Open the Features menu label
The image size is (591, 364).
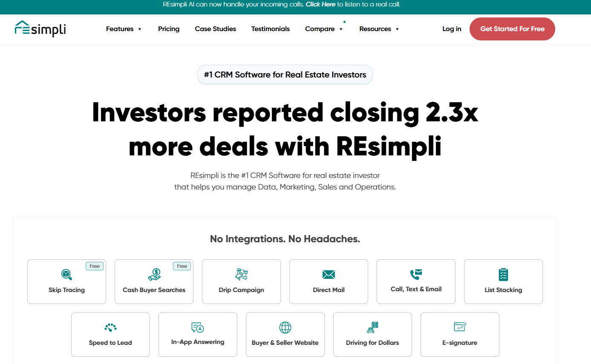click(x=120, y=29)
